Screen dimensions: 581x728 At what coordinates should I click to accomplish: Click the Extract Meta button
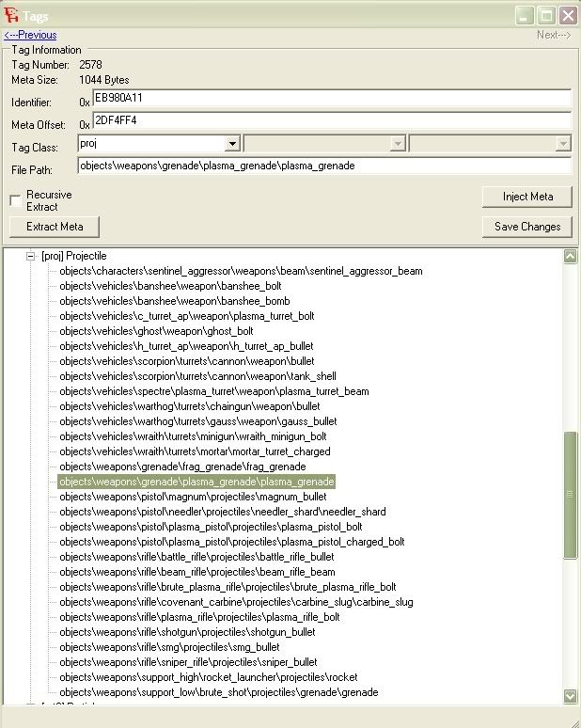coord(55,227)
